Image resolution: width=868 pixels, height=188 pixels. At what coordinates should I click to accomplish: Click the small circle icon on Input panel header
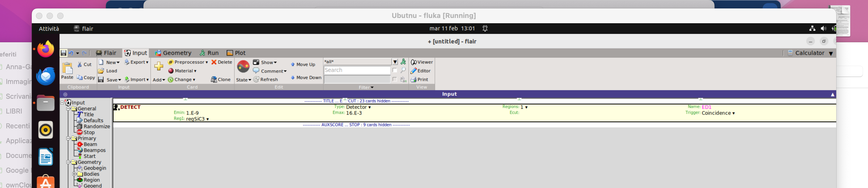pos(65,94)
